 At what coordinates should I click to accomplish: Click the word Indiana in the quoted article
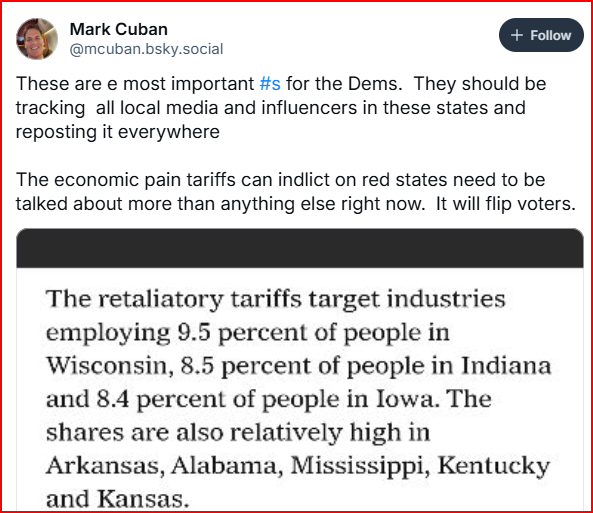point(506,366)
